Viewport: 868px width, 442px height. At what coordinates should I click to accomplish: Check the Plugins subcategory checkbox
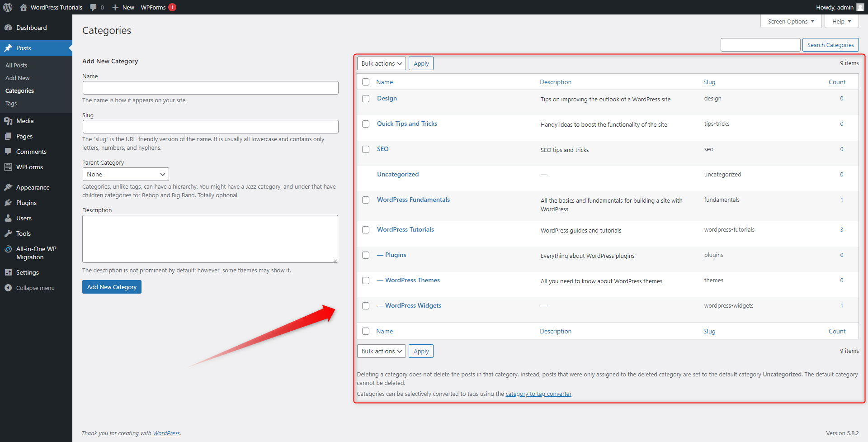pyautogui.click(x=366, y=255)
